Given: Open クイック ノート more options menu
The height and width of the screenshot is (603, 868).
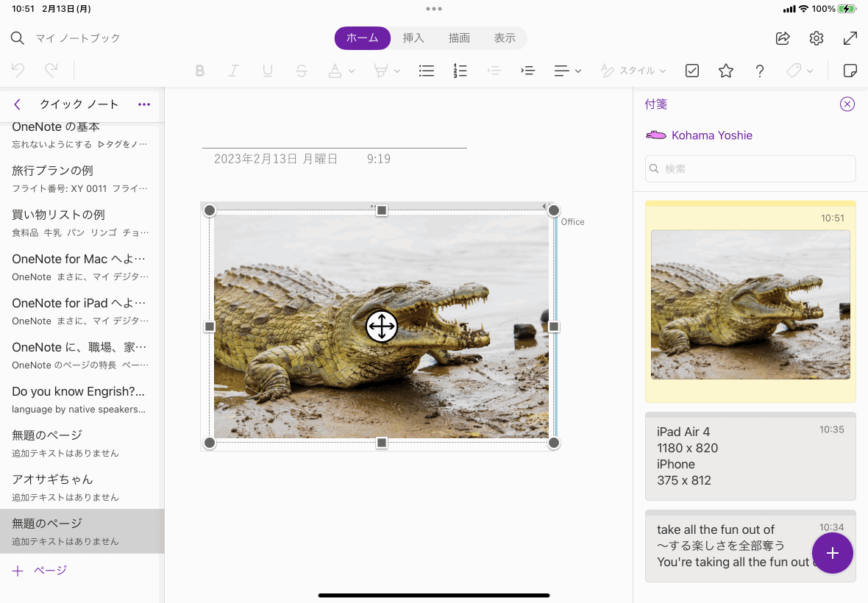Looking at the screenshot, I should (144, 104).
